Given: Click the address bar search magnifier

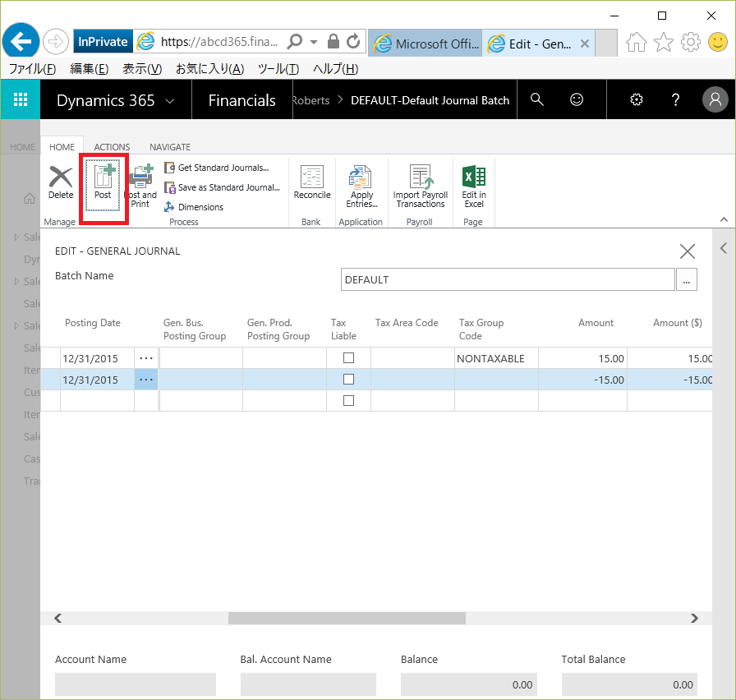Looking at the screenshot, I should 294,41.
